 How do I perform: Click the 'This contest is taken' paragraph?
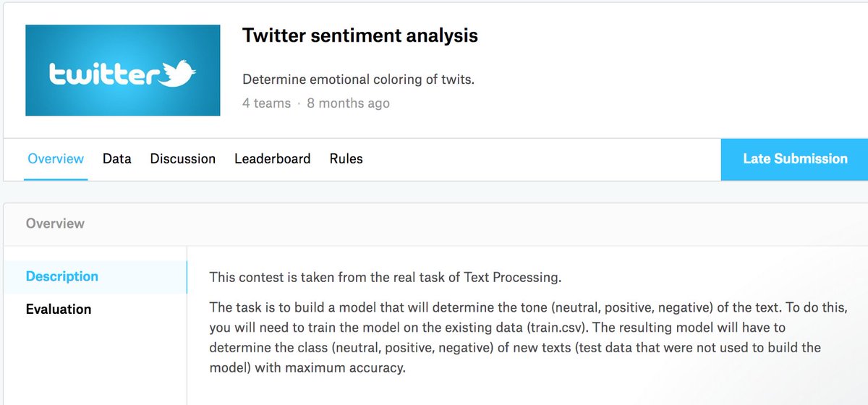click(386, 277)
